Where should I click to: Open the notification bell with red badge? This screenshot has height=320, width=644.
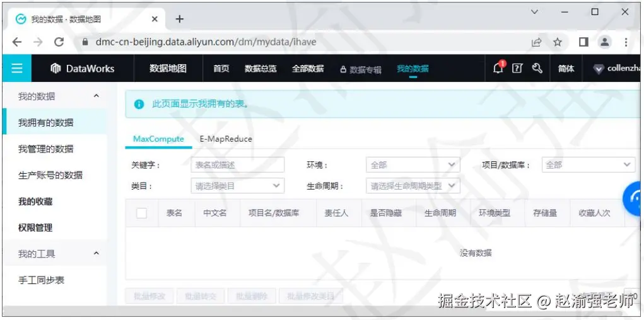coord(498,68)
